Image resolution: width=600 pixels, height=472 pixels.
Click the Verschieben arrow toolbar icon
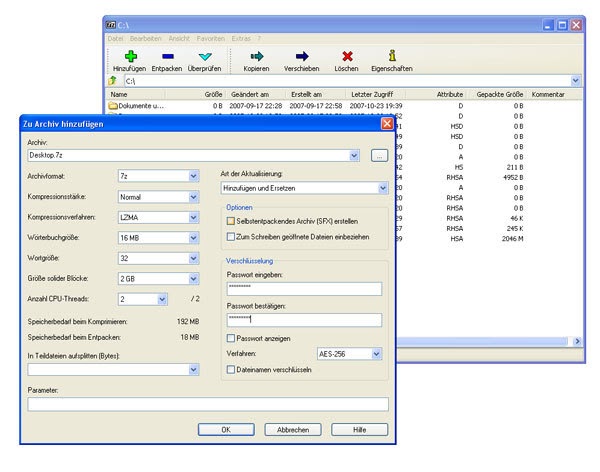tap(302, 56)
